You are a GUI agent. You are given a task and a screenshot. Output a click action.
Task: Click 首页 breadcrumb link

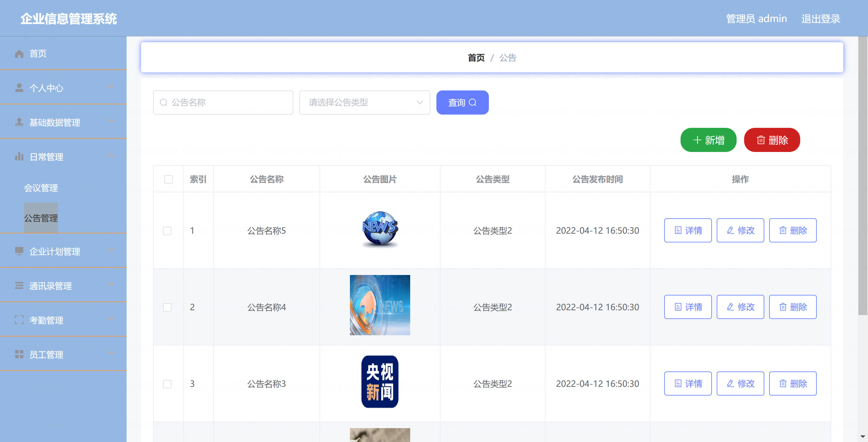[x=476, y=58]
